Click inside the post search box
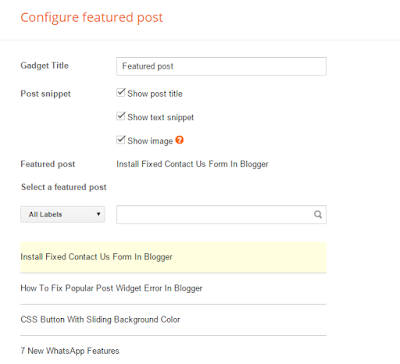Image resolution: width=400 pixels, height=364 pixels. click(221, 214)
